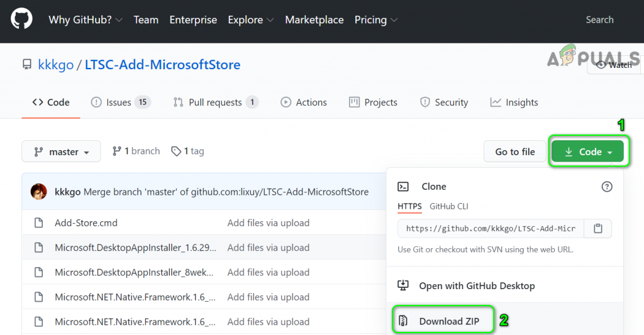This screenshot has width=644, height=335.
Task: Open the master branch dropdown
Action: click(x=61, y=151)
